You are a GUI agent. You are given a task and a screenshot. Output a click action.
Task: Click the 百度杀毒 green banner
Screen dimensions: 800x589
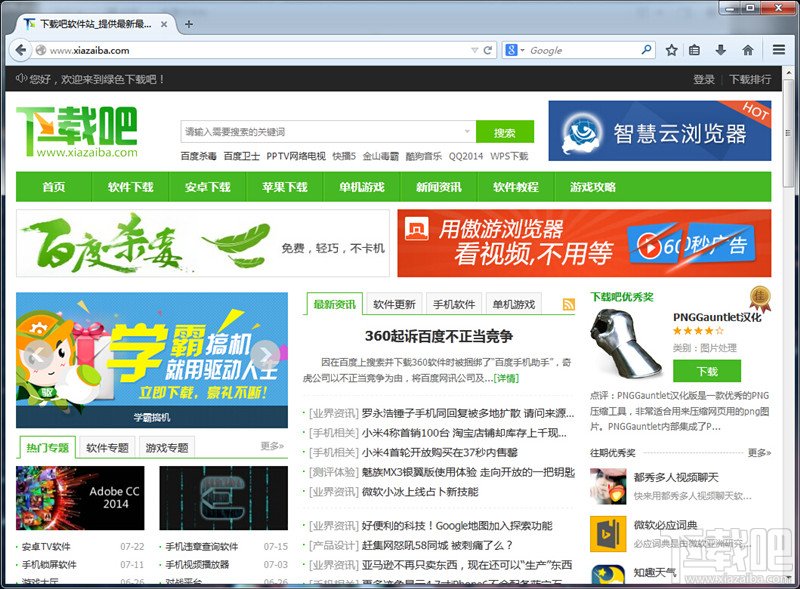coord(203,243)
